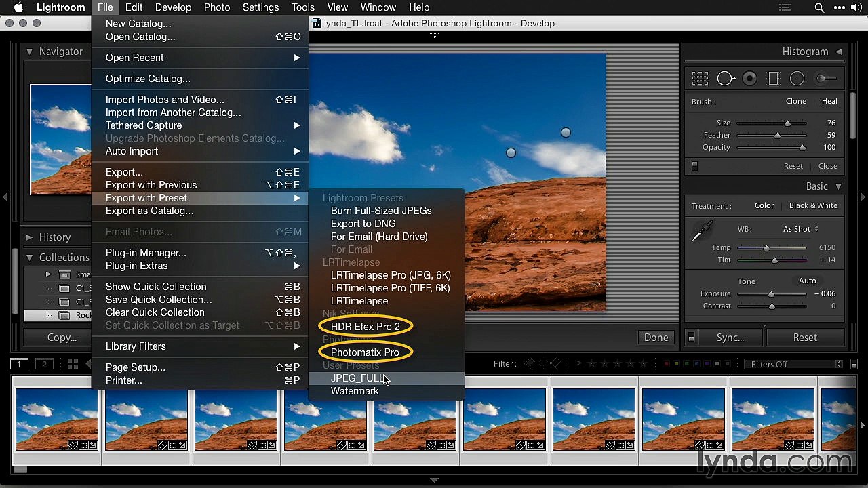Choose the Photomatix Pro export preset
This screenshot has width=868, height=488.
point(387,352)
